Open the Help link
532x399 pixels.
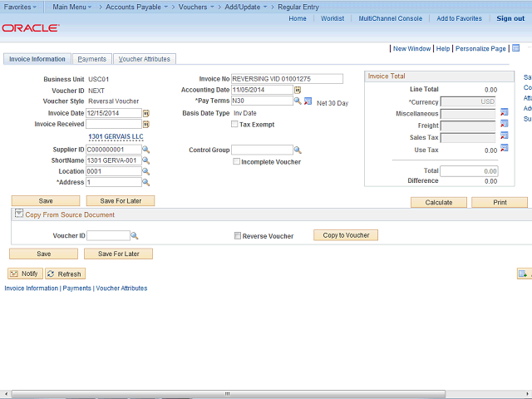[x=443, y=48]
